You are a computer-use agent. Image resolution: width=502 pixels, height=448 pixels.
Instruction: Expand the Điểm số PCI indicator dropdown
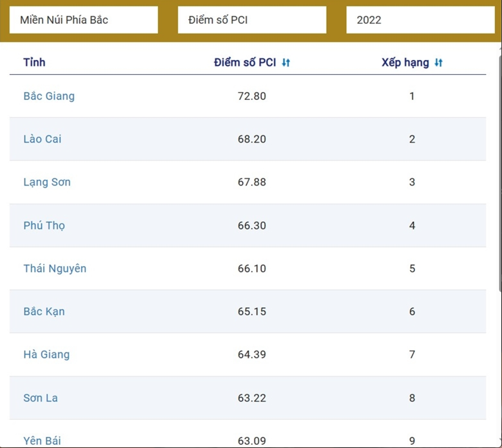tap(252, 20)
